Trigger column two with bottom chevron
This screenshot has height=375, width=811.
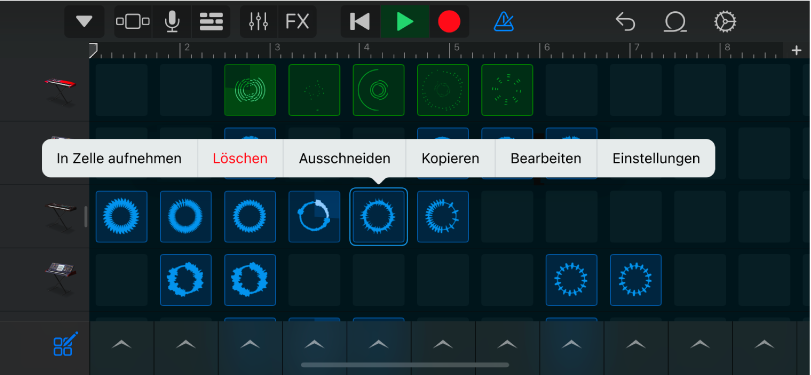click(x=186, y=344)
